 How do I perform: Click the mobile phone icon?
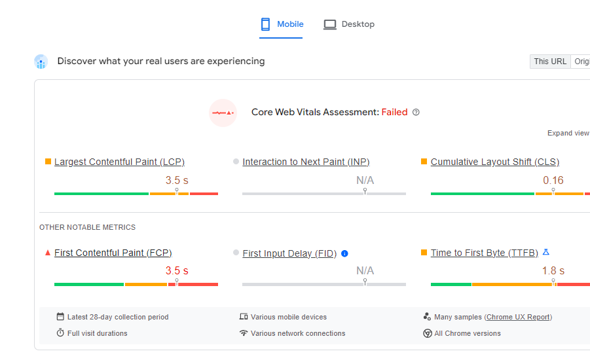(265, 24)
